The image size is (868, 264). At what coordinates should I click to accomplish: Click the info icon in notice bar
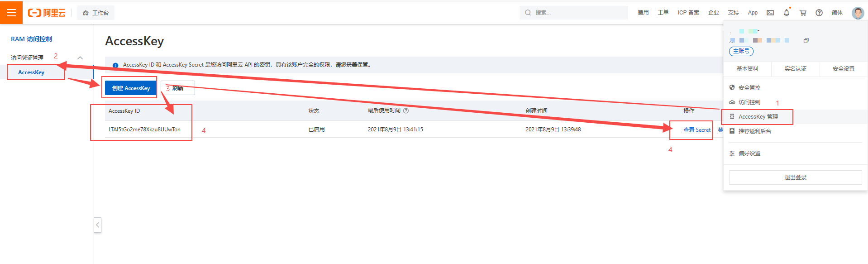[x=115, y=65]
